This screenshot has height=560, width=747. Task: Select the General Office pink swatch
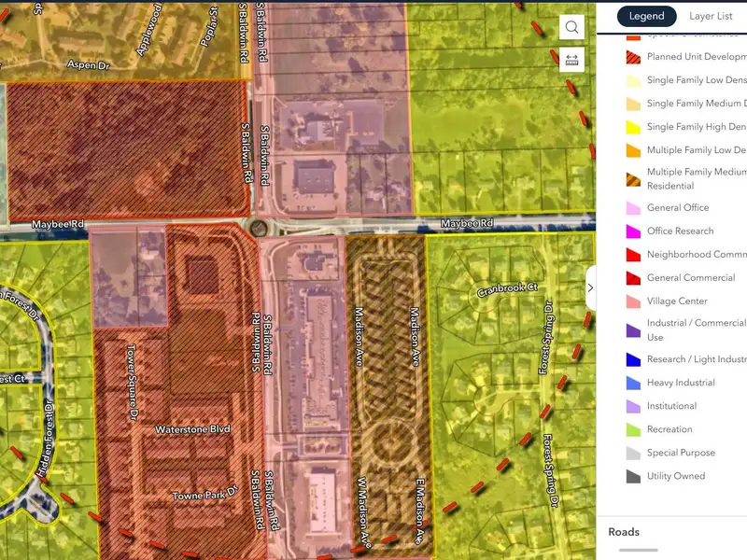coord(632,208)
